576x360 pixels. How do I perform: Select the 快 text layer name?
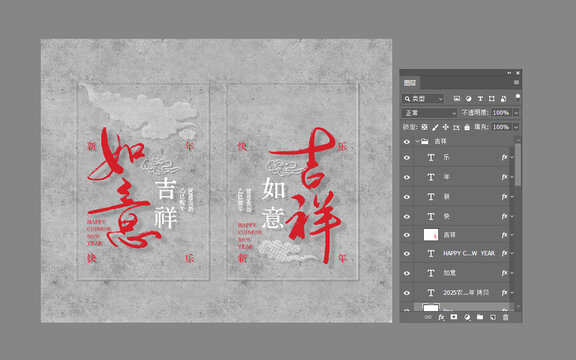click(x=446, y=216)
